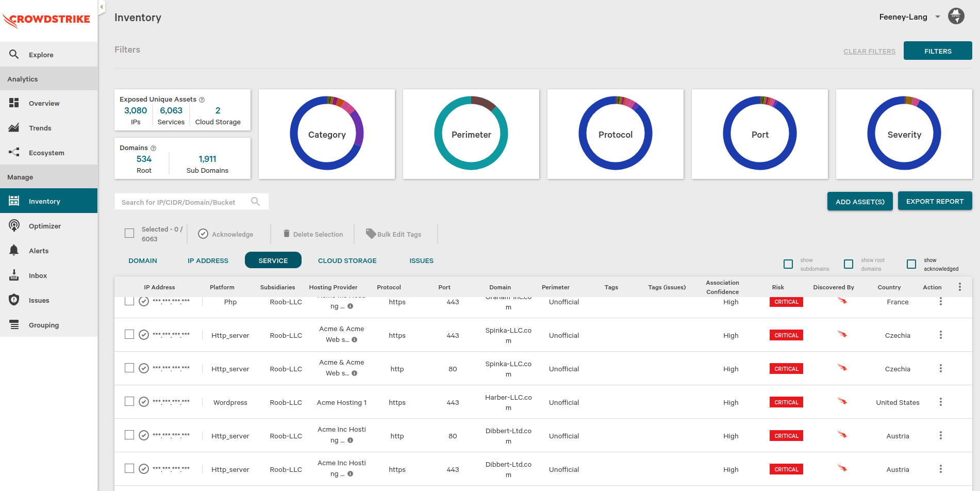Acknowledge the Wordpress row via check icon
Image resolution: width=980 pixels, height=491 pixels.
pyautogui.click(x=144, y=402)
